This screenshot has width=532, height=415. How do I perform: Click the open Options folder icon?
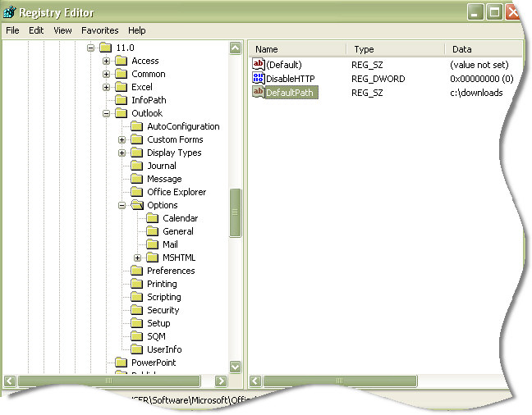click(137, 205)
